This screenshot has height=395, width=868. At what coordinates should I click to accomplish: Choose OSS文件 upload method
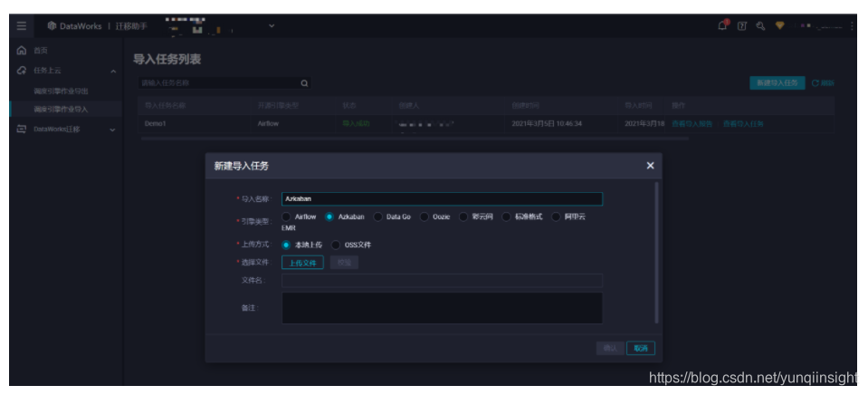(336, 245)
